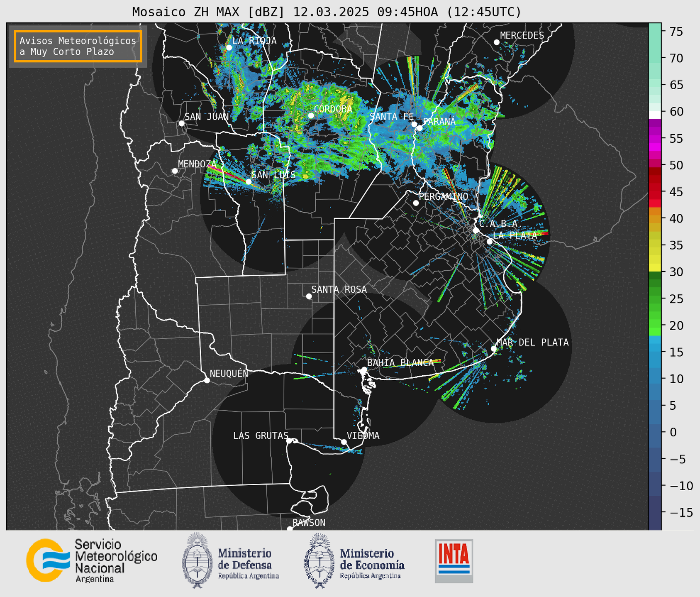The height and width of the screenshot is (597, 700).
Task: Click the BAHÍA BLANCA label text
Action: coord(400,363)
